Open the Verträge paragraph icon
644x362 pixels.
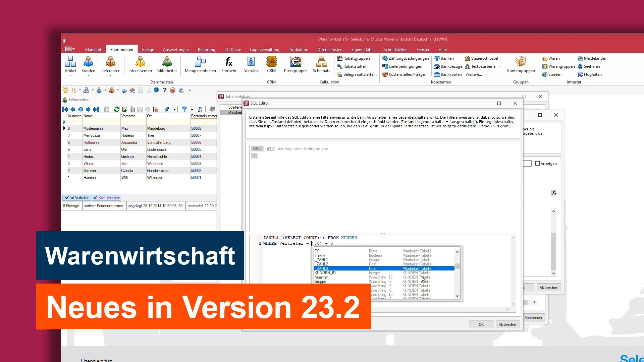pyautogui.click(x=251, y=62)
